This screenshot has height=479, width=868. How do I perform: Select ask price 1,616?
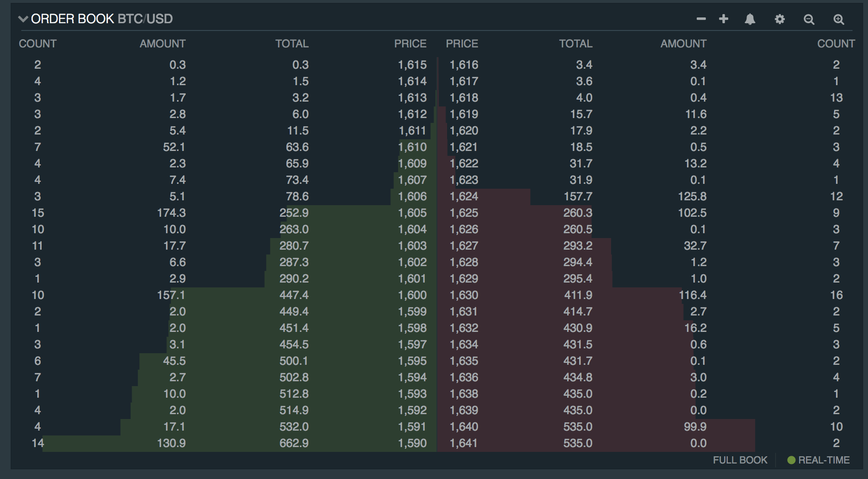[x=464, y=65]
